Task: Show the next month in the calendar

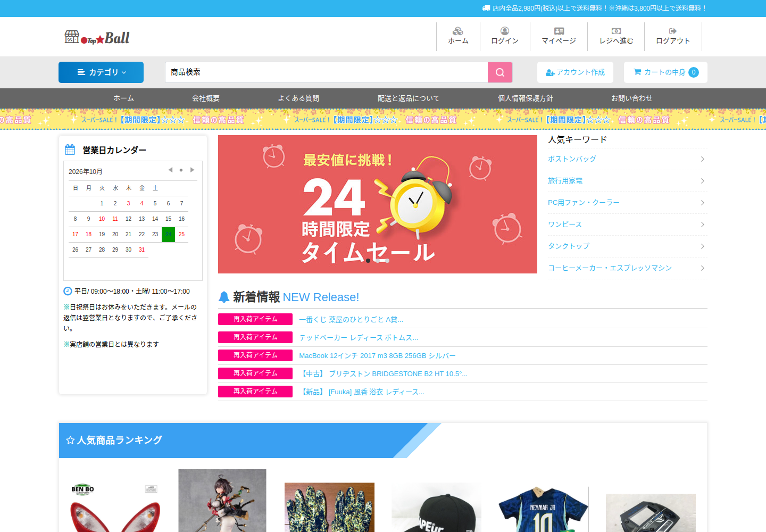Action: pyautogui.click(x=192, y=170)
